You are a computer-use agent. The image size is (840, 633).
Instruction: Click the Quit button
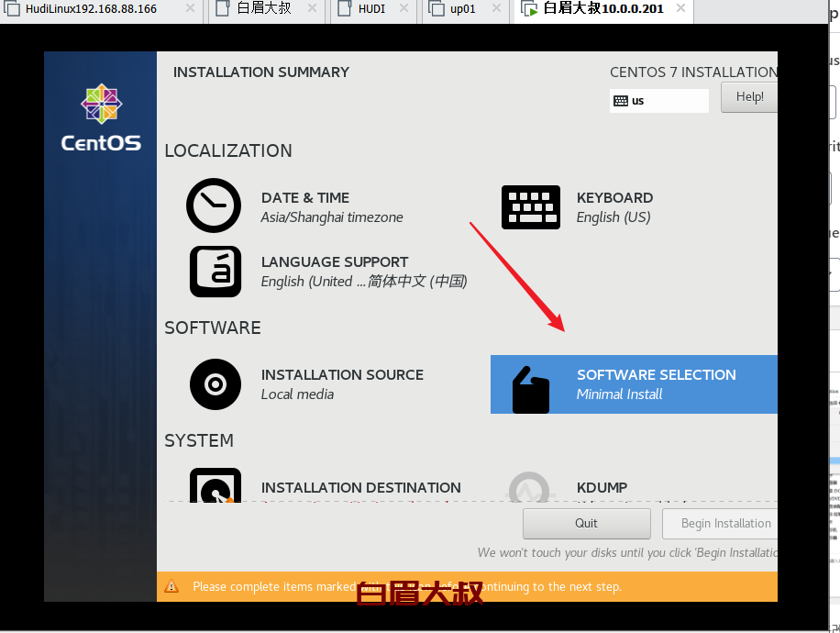587,524
